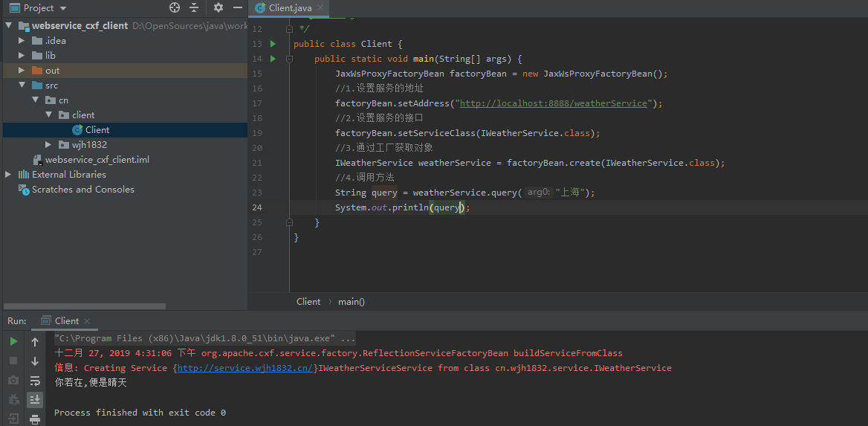Toggle scroll-to-end in Run console
This screenshot has height=426, width=868.
pos(35,400)
